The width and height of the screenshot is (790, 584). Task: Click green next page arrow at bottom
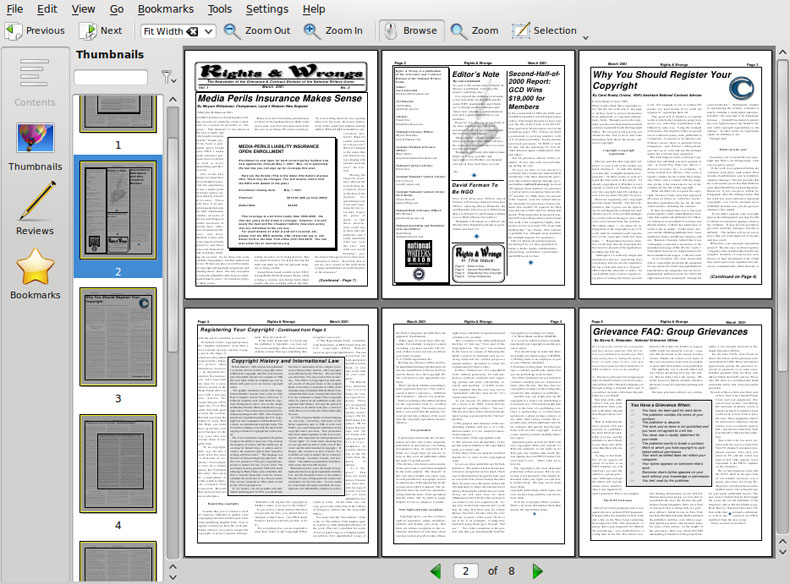point(538,571)
